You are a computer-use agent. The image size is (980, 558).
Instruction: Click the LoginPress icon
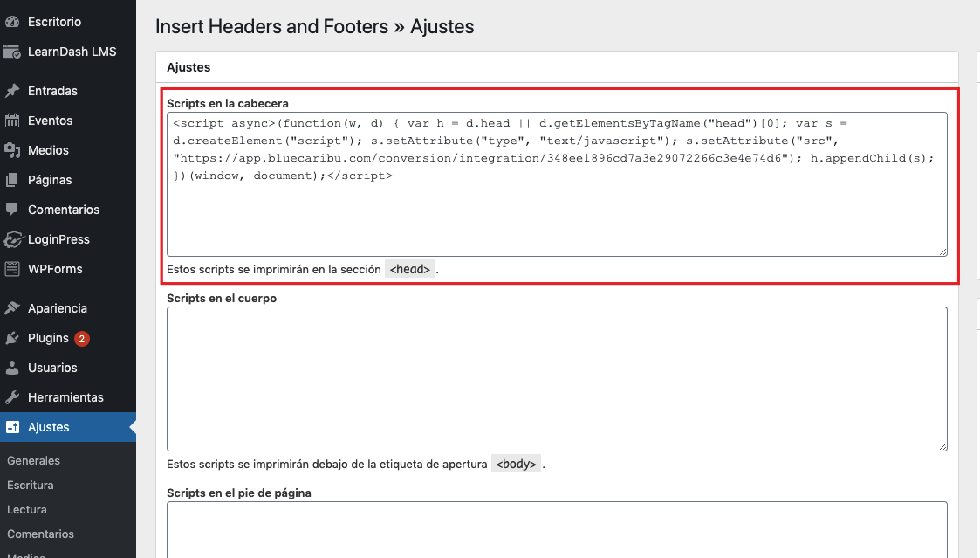pos(12,239)
